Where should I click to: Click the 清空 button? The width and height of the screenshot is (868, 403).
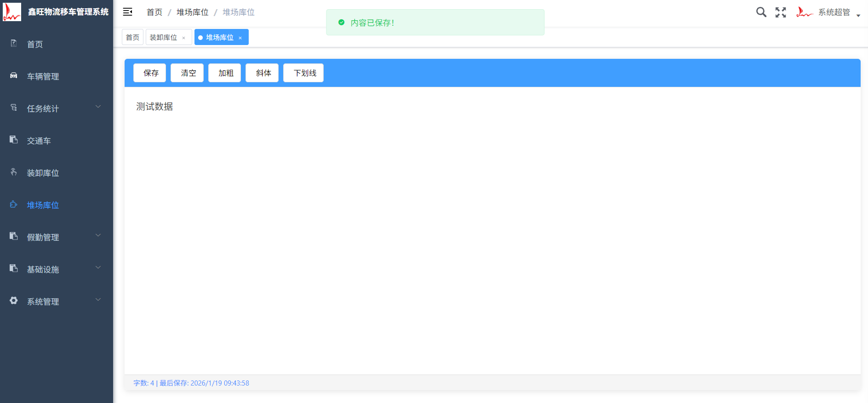(187, 73)
